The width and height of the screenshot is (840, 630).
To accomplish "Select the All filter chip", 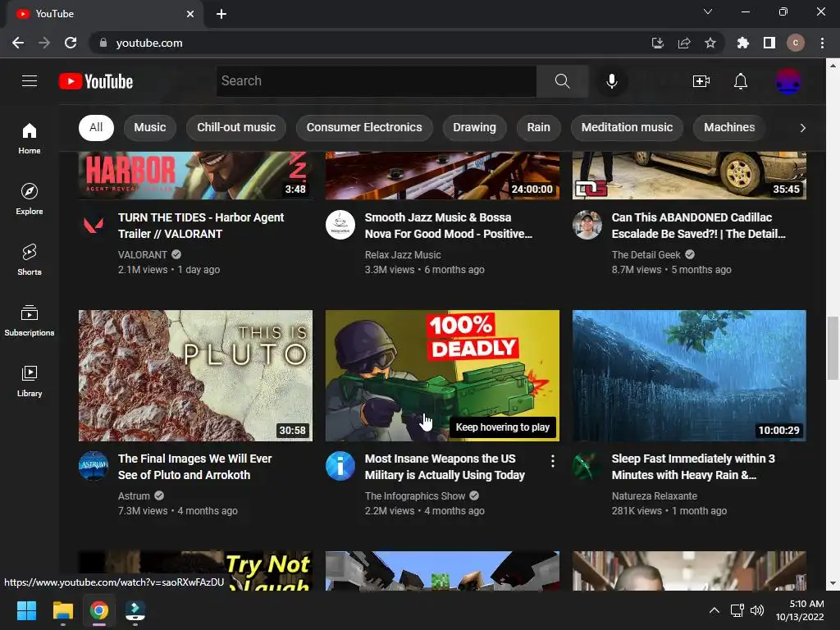I will click(x=97, y=127).
